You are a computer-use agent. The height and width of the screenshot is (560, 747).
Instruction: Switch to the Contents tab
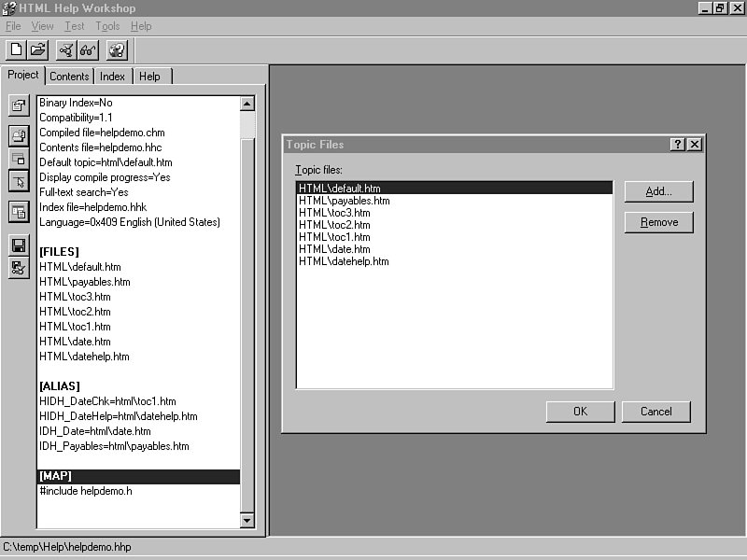69,77
